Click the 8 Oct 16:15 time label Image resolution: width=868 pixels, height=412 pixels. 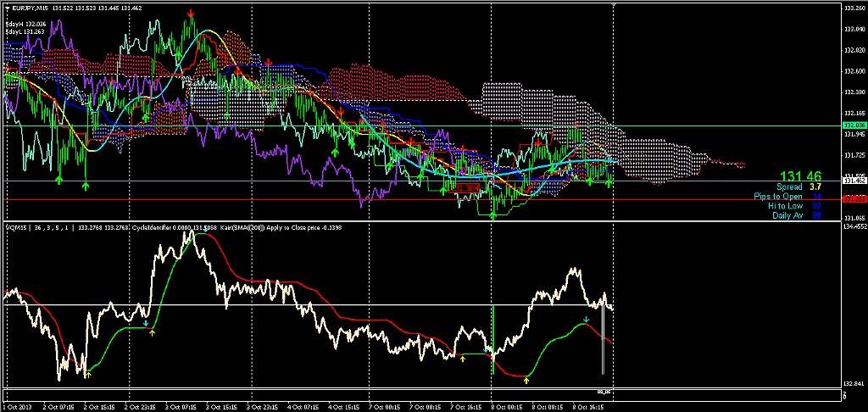(x=588, y=408)
